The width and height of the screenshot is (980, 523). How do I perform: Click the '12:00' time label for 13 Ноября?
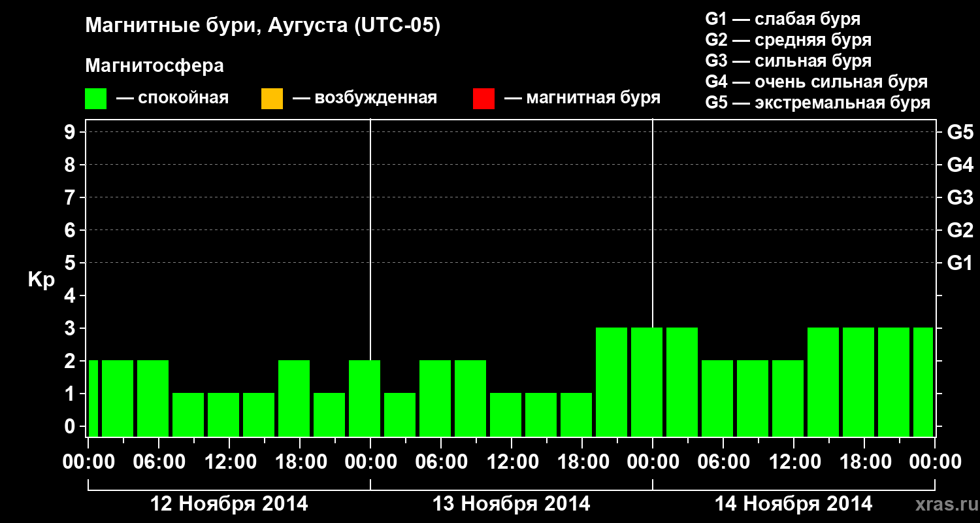click(512, 462)
